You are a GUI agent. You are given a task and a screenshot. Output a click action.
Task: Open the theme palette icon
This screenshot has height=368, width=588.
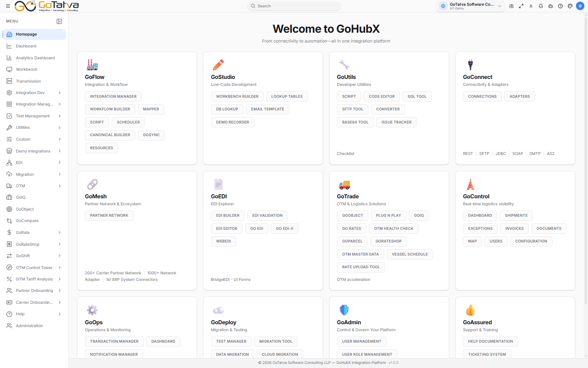click(x=570, y=6)
